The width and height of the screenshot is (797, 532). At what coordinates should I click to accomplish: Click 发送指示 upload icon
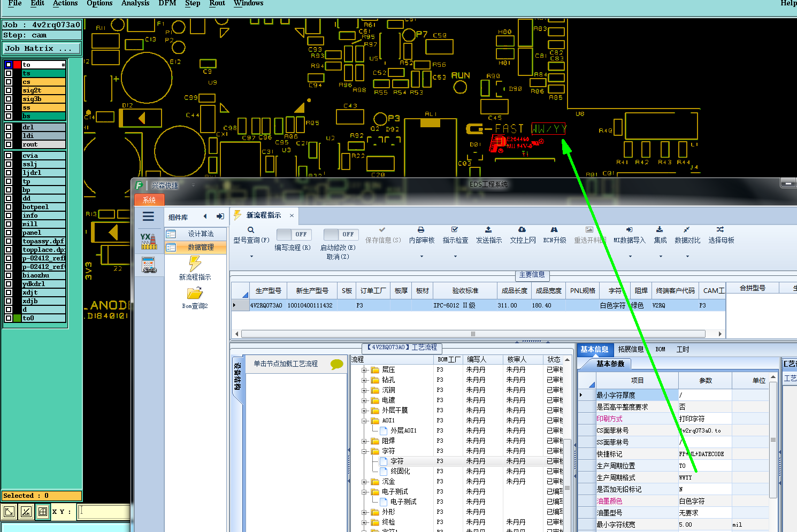click(488, 229)
